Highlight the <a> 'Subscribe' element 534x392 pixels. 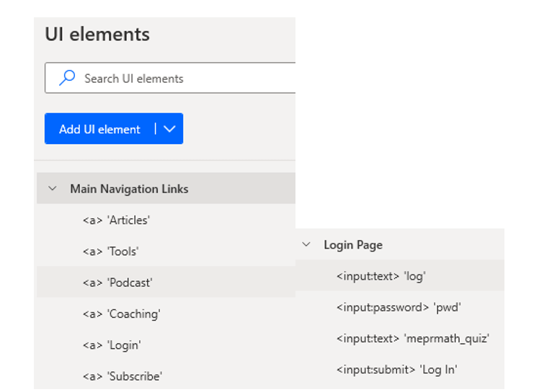[x=122, y=376]
